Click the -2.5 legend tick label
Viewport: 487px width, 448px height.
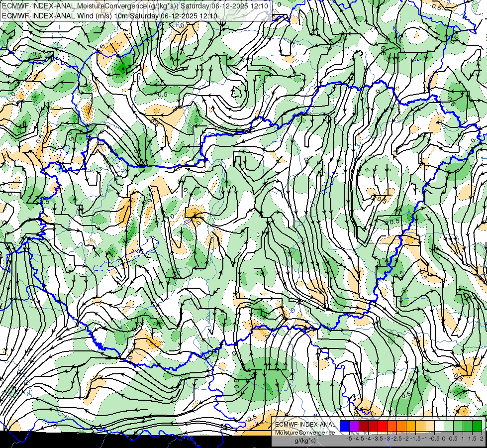pyautogui.click(x=396, y=439)
